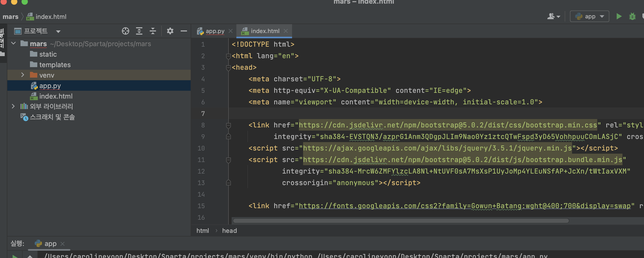Click line number 14 in the gutter

coord(201,194)
